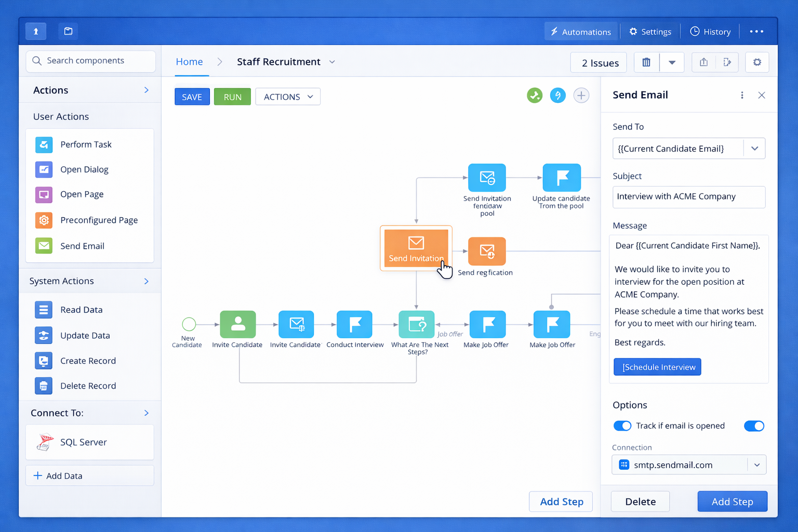
Task: Select the Create Record action
Action: [90, 361]
